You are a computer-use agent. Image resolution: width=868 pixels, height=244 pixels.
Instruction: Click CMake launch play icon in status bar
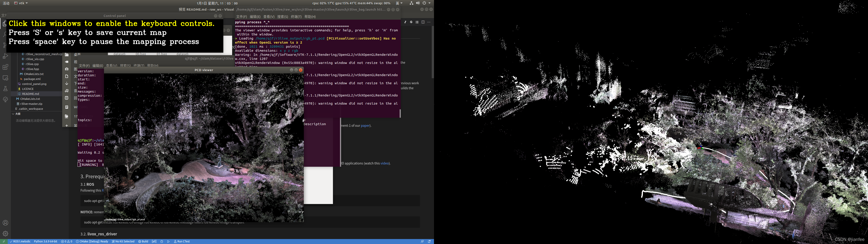tap(168, 241)
